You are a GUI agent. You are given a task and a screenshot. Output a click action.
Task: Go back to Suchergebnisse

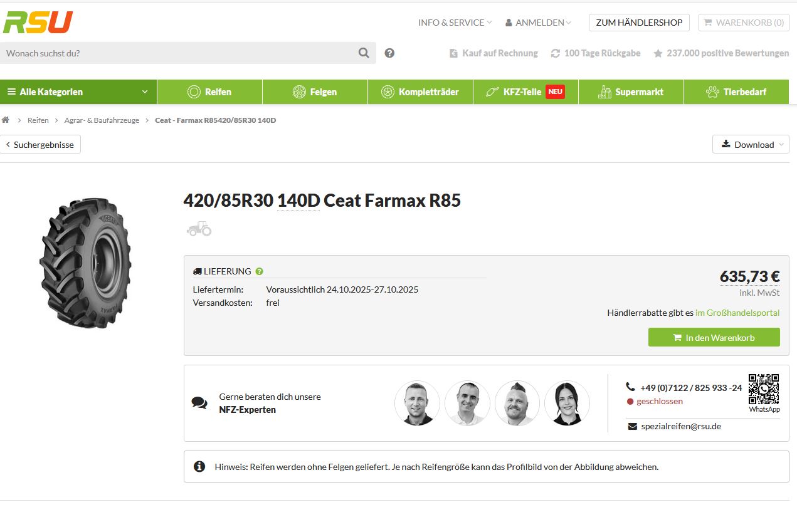(40, 144)
